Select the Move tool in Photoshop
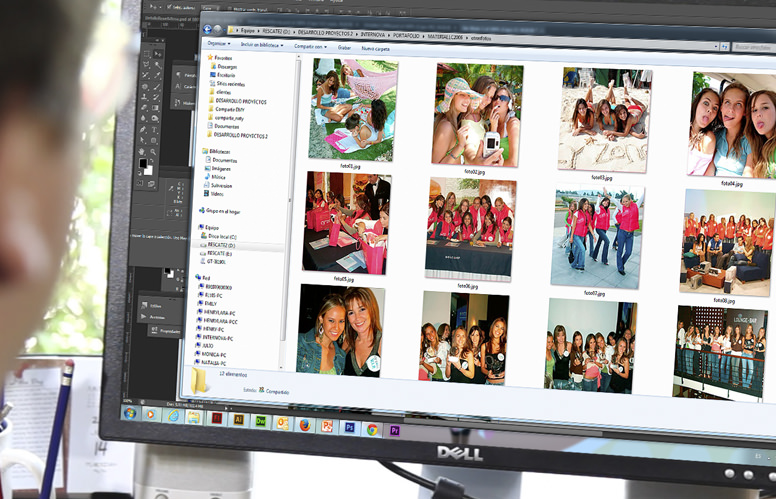This screenshot has height=499, width=776. (158, 54)
